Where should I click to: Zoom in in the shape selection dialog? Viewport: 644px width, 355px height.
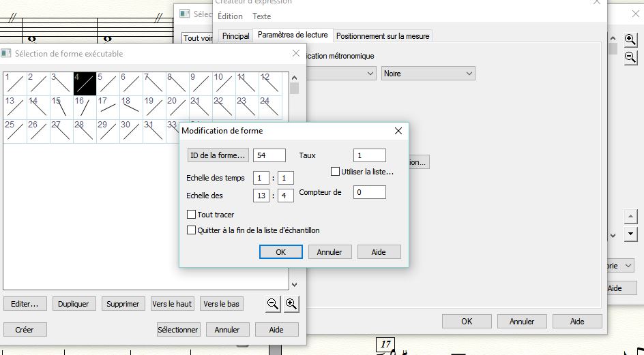pyautogui.click(x=291, y=304)
